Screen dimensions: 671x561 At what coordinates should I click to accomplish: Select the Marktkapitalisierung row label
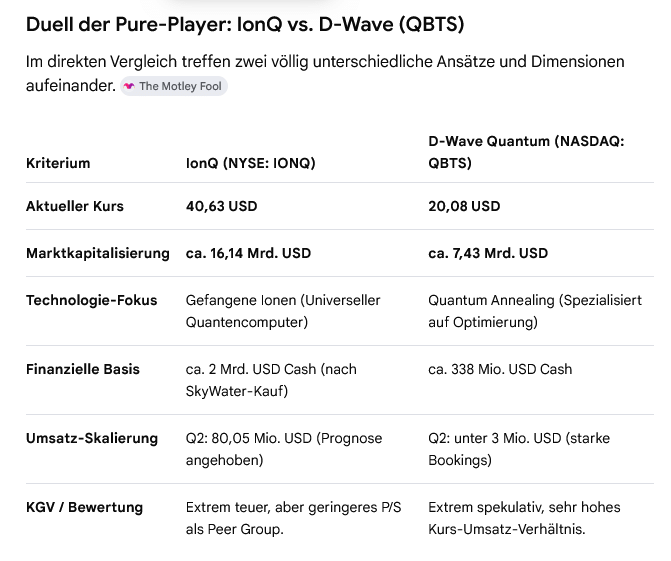(98, 253)
